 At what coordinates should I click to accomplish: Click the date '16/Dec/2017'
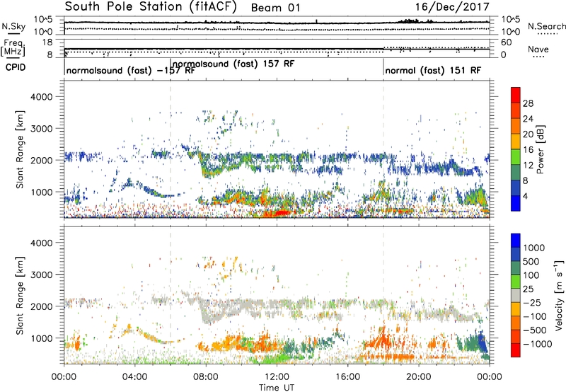tap(452, 7)
